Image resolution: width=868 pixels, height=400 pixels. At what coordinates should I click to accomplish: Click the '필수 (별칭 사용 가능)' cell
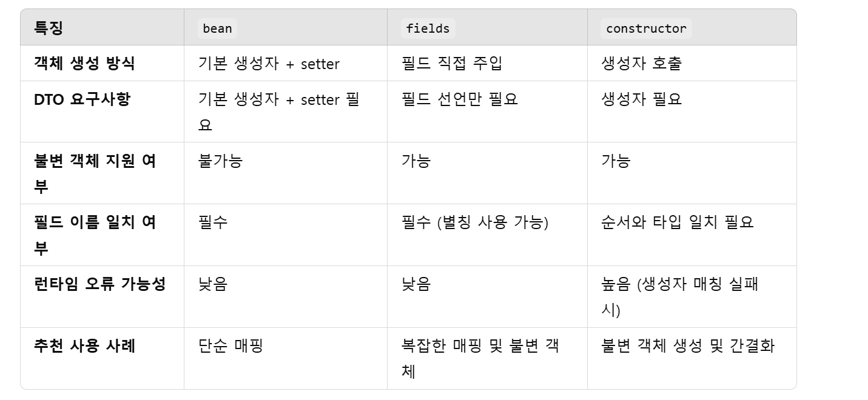click(474, 222)
